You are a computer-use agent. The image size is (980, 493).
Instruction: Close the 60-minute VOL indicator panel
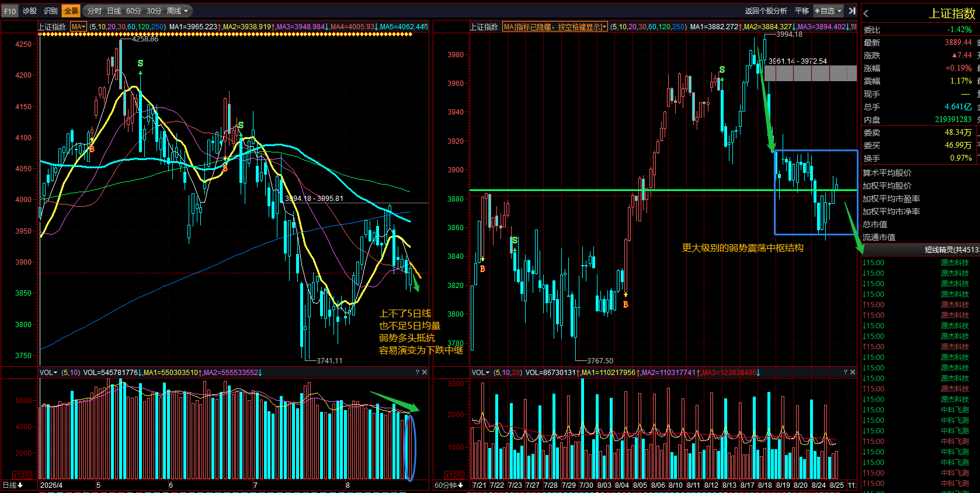(x=853, y=373)
